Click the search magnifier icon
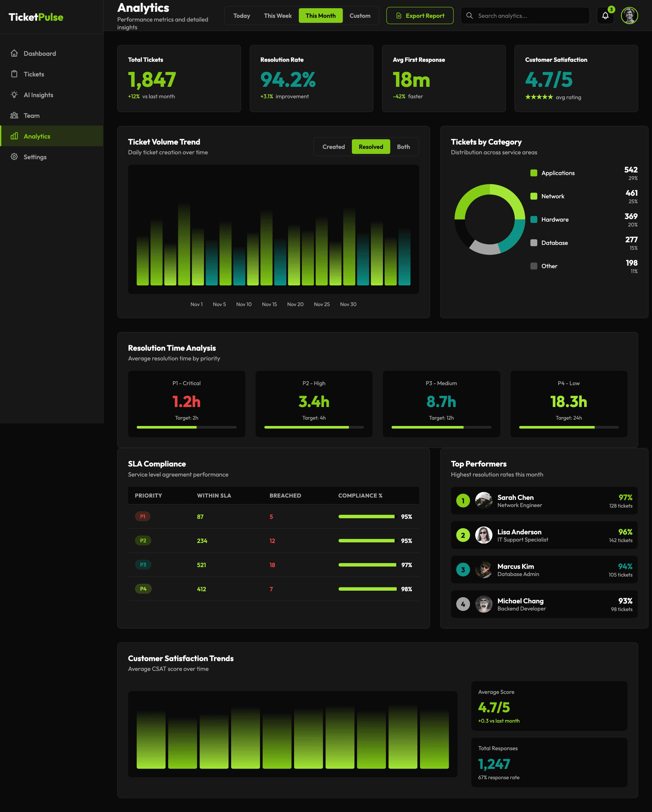Screen dimensions: 652x812 click(x=469, y=16)
